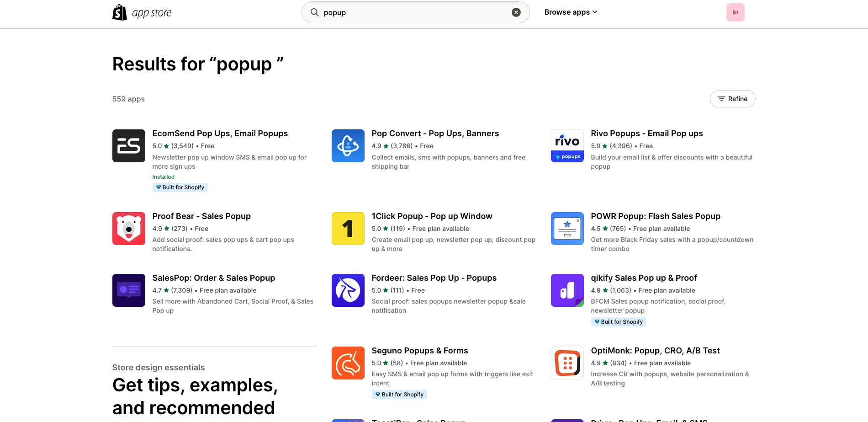Open the Seguno Popups app icon
This screenshot has width=868, height=422.
pyautogui.click(x=348, y=363)
